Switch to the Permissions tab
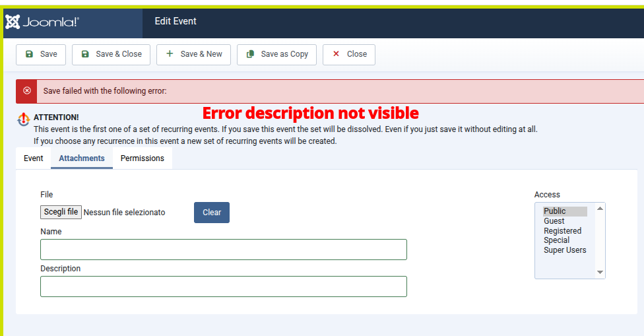The height and width of the screenshot is (336, 644). (143, 158)
